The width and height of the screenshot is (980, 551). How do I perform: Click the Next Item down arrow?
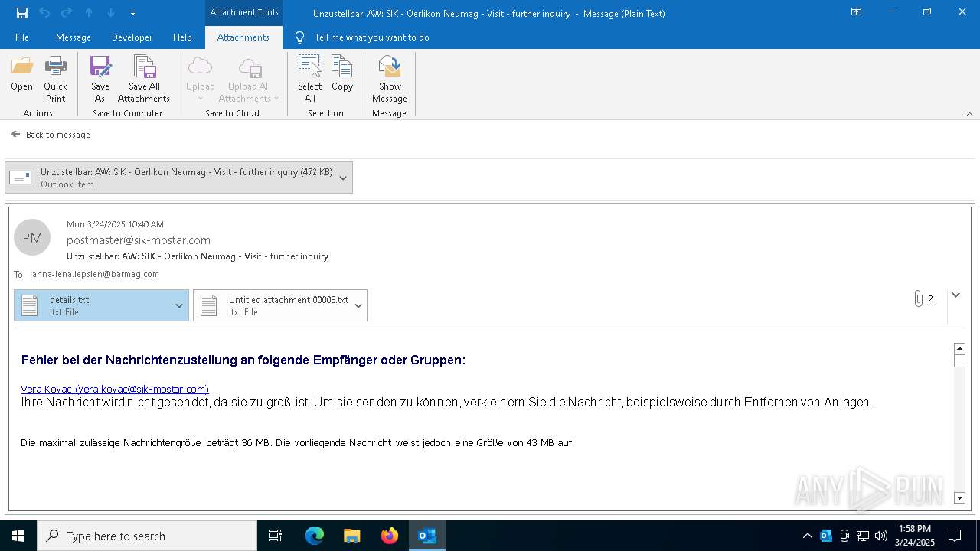(x=111, y=13)
